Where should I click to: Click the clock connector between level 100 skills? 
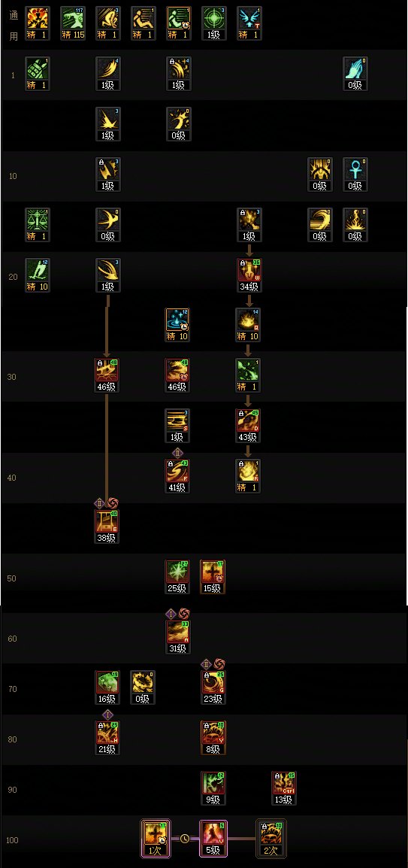tap(184, 839)
